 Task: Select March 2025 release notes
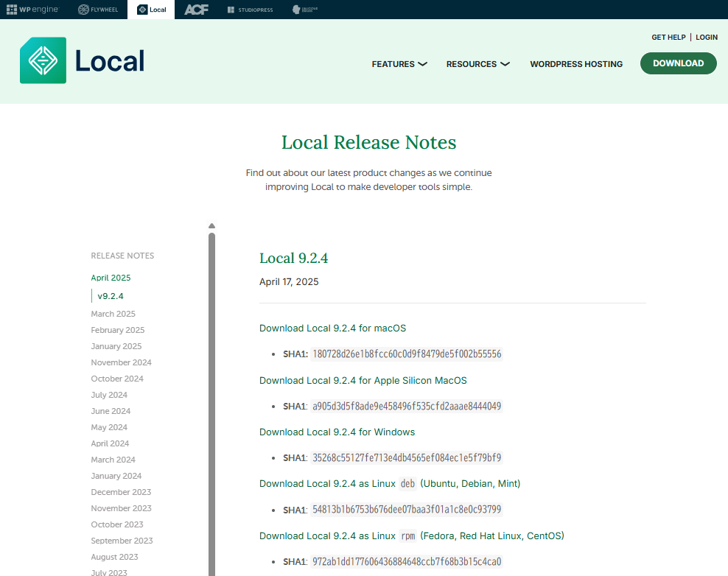pyautogui.click(x=113, y=314)
